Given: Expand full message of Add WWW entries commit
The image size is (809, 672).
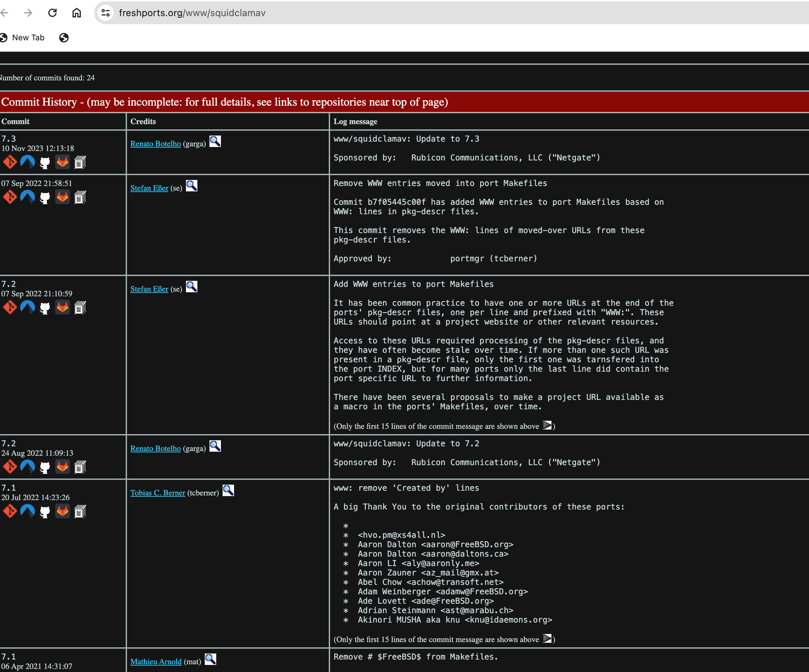Looking at the screenshot, I should (x=547, y=425).
